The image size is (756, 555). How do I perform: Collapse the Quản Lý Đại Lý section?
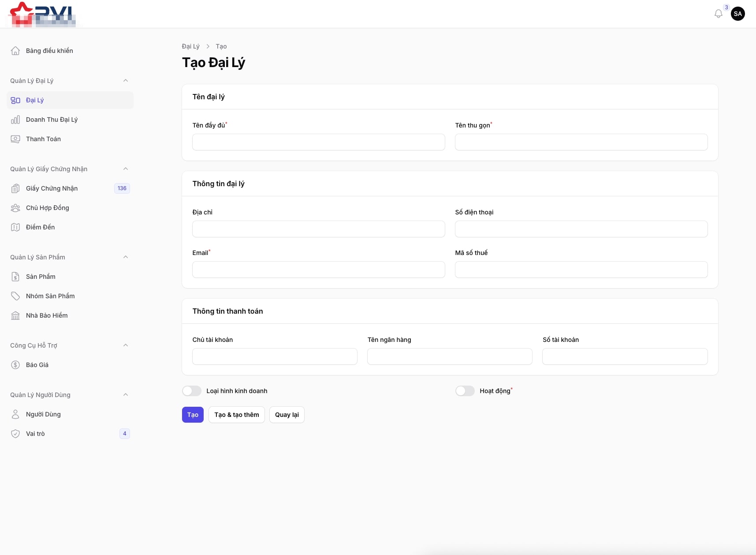click(126, 81)
